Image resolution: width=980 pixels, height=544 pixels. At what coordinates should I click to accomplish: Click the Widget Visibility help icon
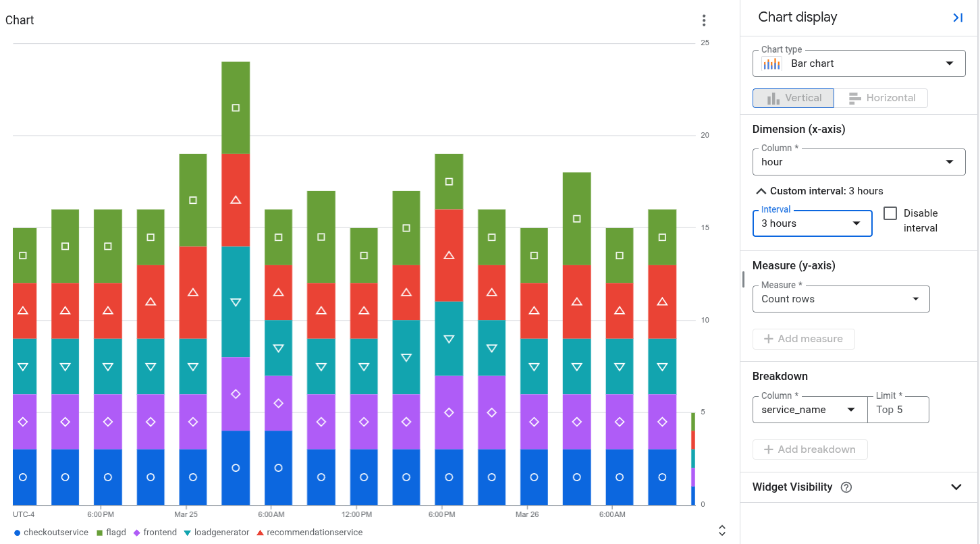(x=846, y=487)
